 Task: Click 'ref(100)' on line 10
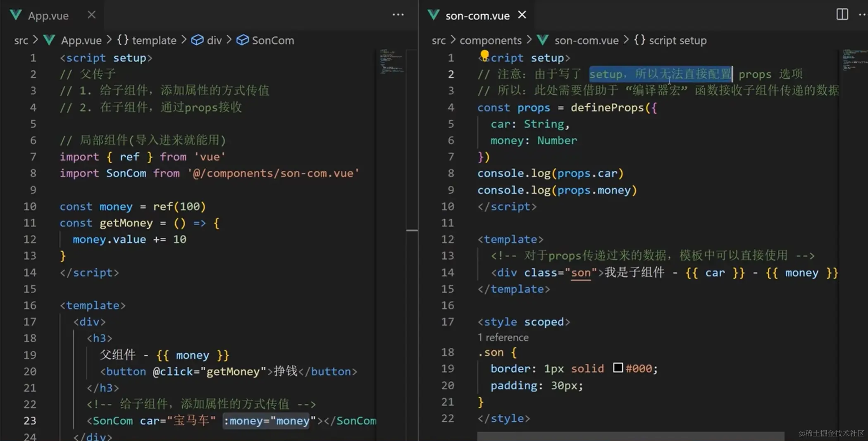[179, 207]
